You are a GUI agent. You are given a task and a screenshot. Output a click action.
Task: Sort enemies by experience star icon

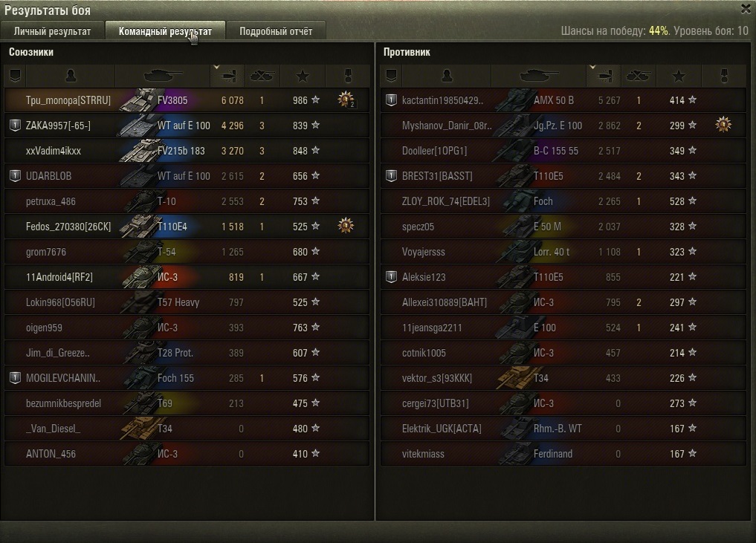click(x=679, y=76)
